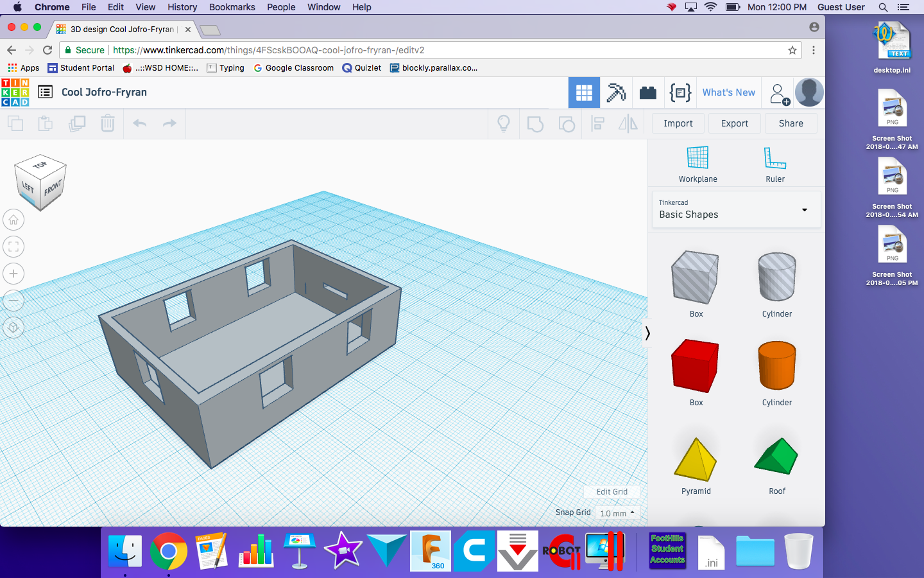
Task: Open the Edit menu
Action: coord(116,7)
